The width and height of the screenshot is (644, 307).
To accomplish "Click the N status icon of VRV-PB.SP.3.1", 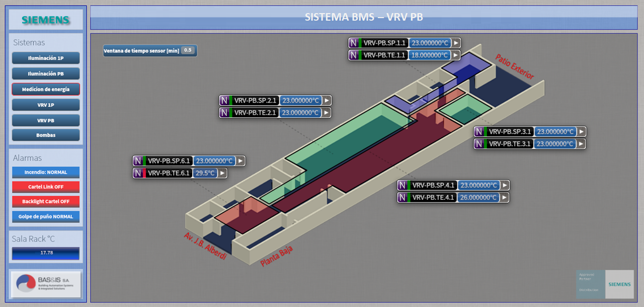I will tap(479, 131).
